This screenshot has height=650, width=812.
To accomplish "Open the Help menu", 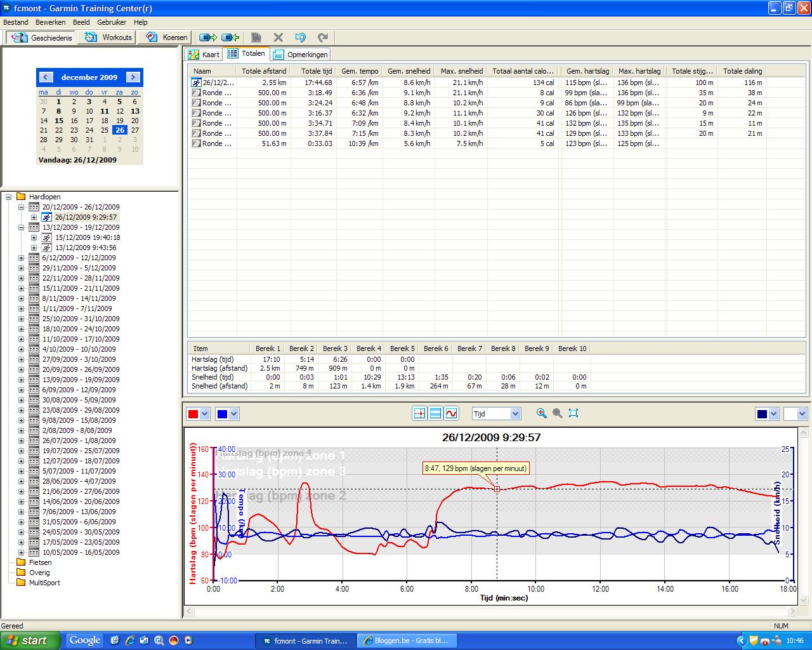I will tap(140, 22).
